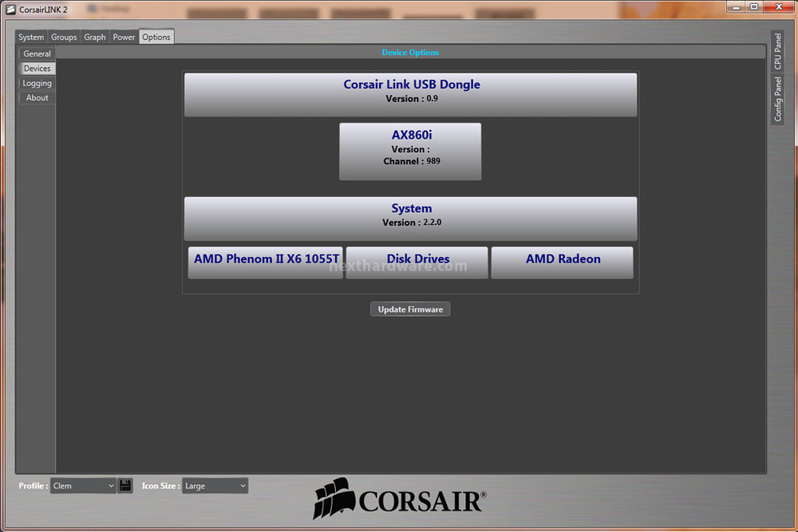
Task: Select the Corsair Link USB Dongle device
Action: click(x=411, y=95)
